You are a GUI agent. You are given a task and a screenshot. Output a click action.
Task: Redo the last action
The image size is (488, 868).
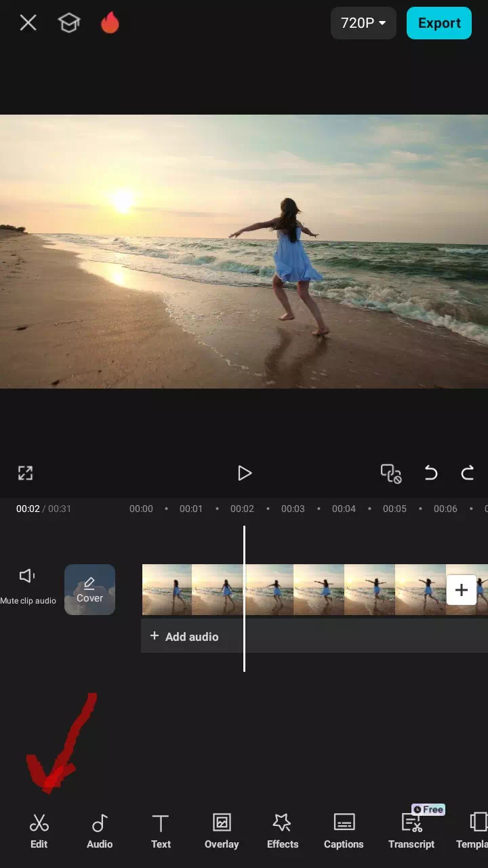(x=468, y=473)
